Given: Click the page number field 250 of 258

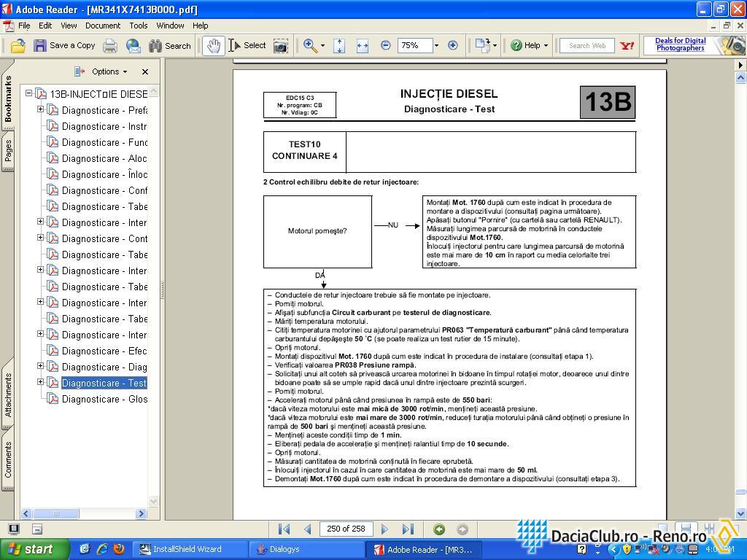Looking at the screenshot, I should [x=346, y=529].
